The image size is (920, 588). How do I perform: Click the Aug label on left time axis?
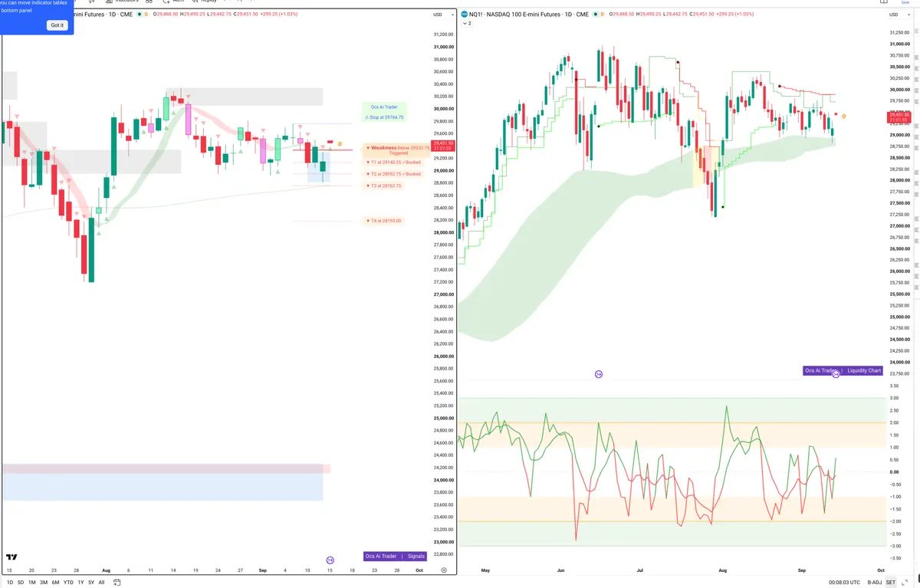[106, 570]
